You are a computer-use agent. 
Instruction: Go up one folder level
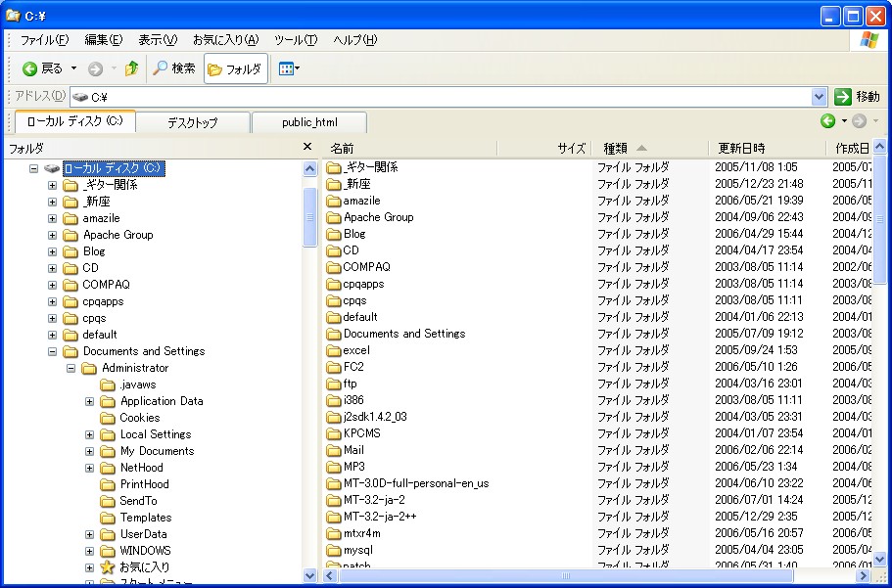pos(131,68)
